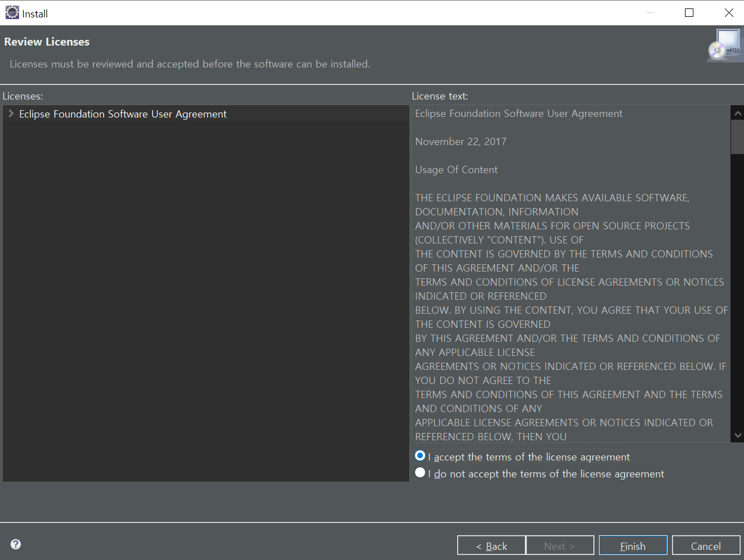This screenshot has height=560, width=744.
Task: Maximize the Install window
Action: coord(689,12)
